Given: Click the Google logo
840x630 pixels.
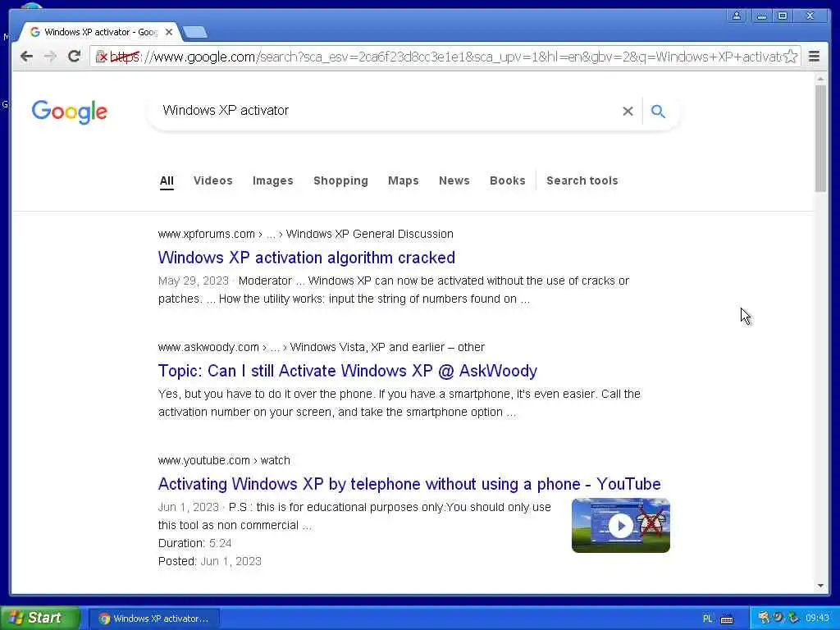Looking at the screenshot, I should coord(70,112).
